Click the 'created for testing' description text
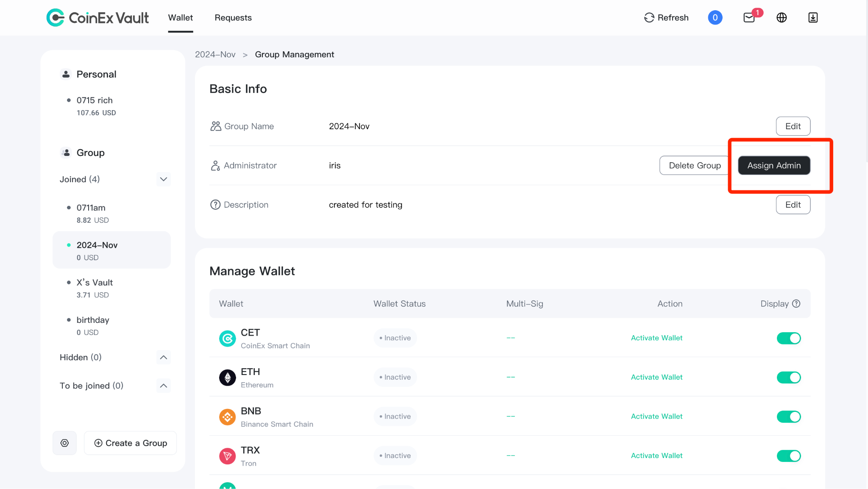Viewport: 868px width, 489px height. tap(365, 205)
